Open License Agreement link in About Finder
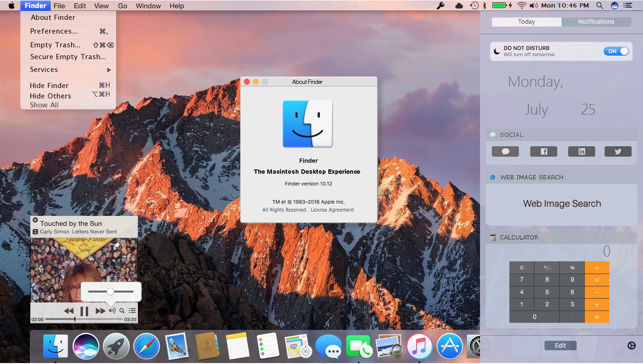This screenshot has height=364, width=643. click(x=332, y=210)
